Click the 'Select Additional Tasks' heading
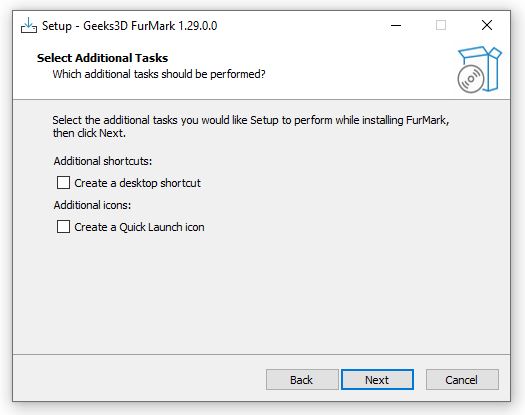 tap(102, 58)
